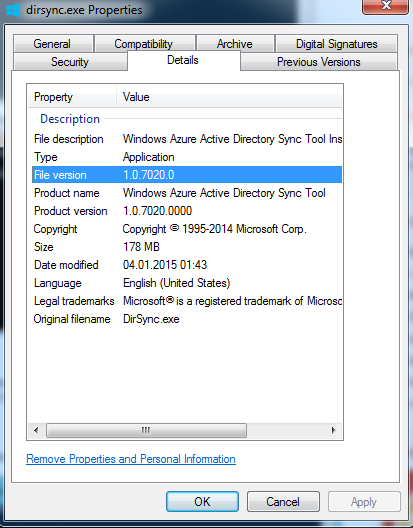Select the Original filename row
Viewport: 413px width, 528px height.
(187, 319)
